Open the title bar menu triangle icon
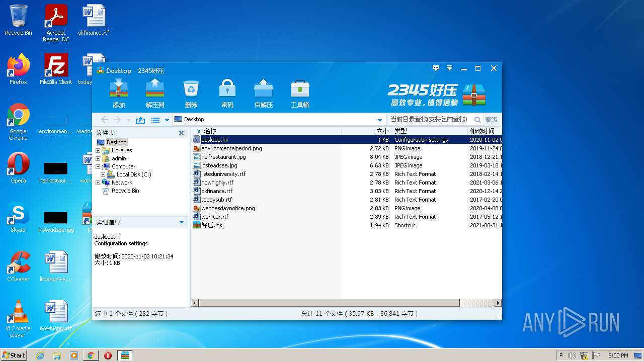The image size is (644, 362). click(449, 68)
